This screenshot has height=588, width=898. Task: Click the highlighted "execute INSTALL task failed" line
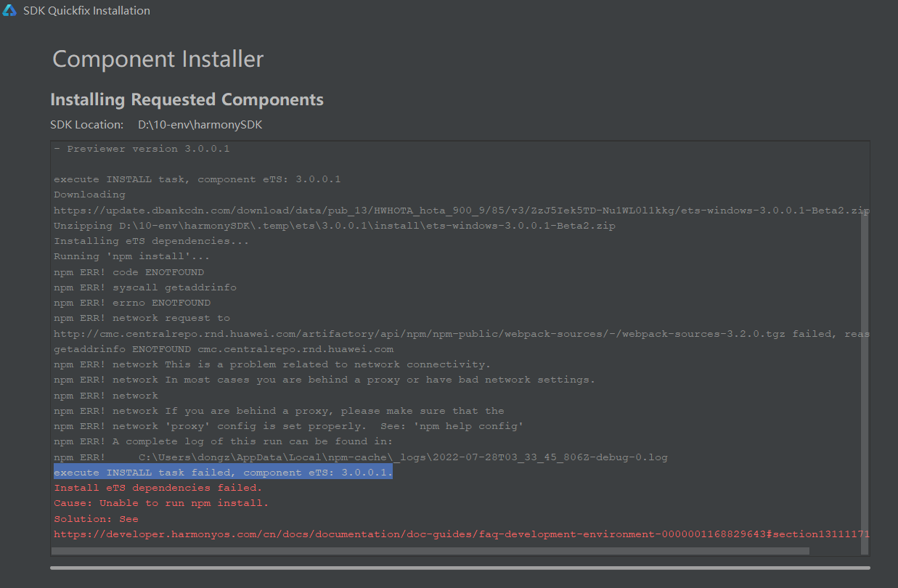(223, 473)
